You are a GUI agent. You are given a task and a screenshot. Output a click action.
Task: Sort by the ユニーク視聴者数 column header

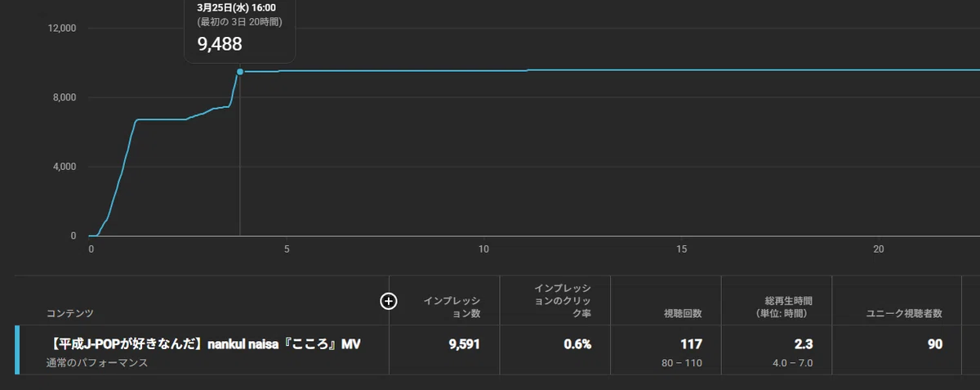904,313
